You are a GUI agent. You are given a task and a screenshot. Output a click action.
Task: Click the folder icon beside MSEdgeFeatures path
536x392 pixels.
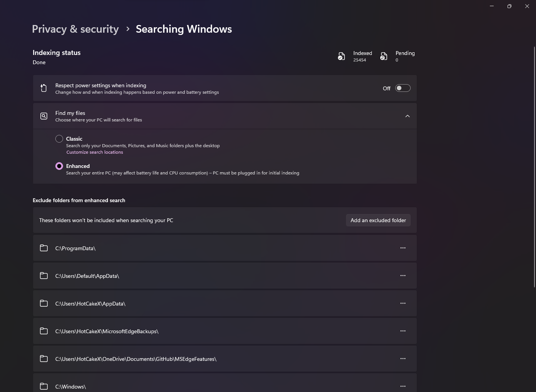(43, 358)
